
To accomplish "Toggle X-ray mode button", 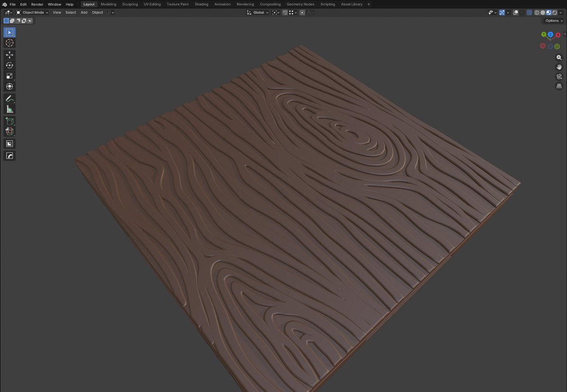I will click(x=529, y=12).
